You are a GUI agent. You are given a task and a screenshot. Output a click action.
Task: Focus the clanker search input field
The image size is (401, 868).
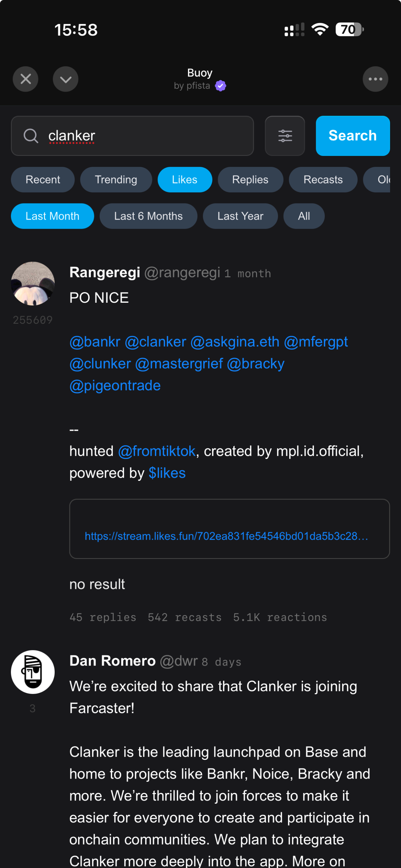[x=148, y=136]
